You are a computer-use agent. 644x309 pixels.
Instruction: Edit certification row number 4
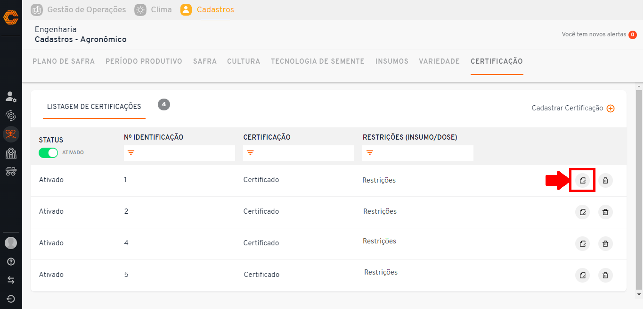point(582,243)
